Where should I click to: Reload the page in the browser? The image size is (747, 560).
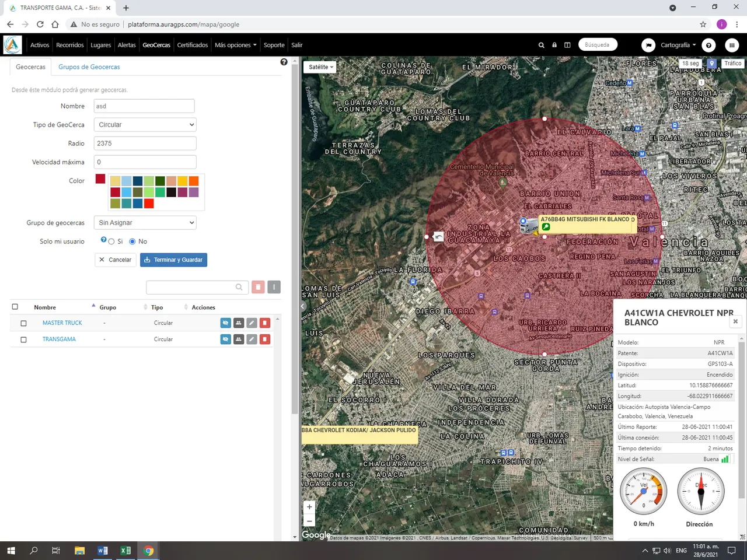(x=40, y=24)
